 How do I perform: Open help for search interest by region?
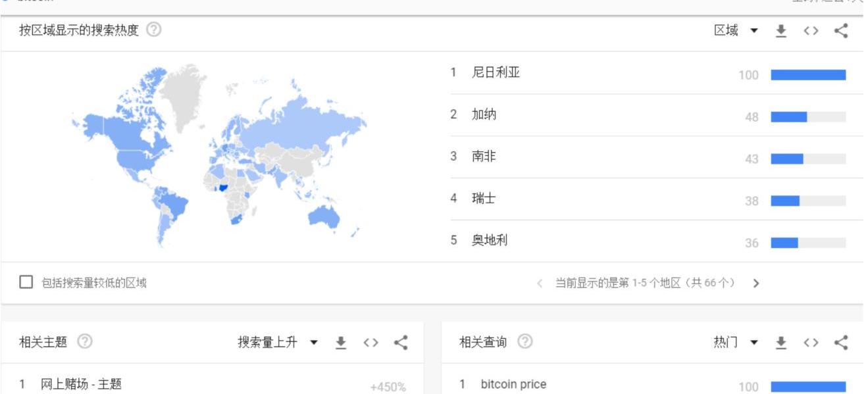point(154,30)
